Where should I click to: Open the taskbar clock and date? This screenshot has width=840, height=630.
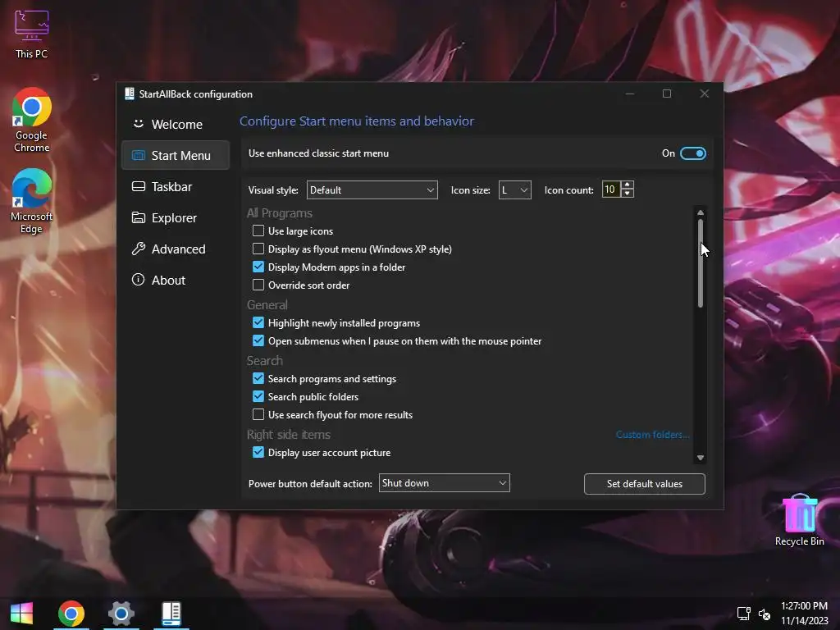coord(804,613)
